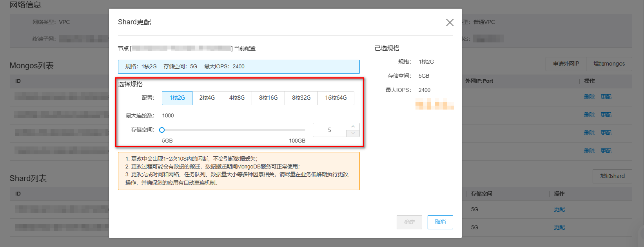Viewport: 644px width, 247px height.
Task: Click the Mongos列表 heading in background
Action: 32,66
